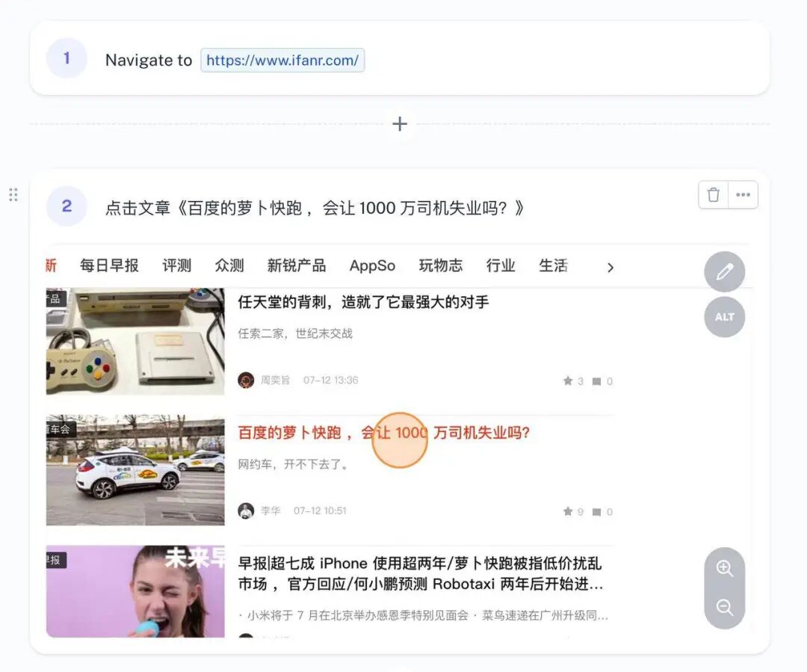Screen dimensions: 807x672
Task: Click the ALT round button
Action: coord(724,317)
